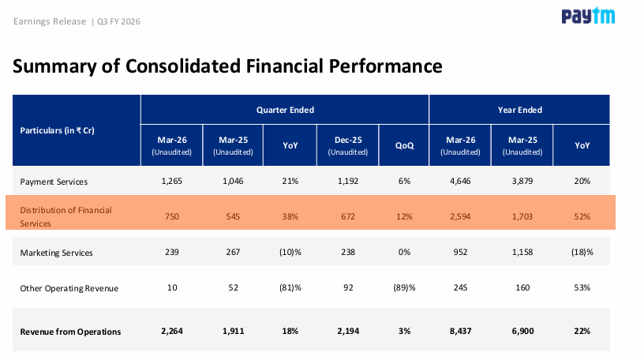Select the 750 value in highlighted row

(x=172, y=216)
